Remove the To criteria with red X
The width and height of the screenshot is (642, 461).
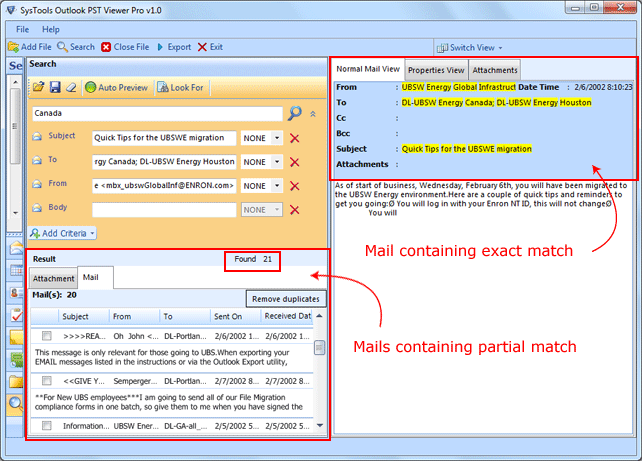[294, 162]
